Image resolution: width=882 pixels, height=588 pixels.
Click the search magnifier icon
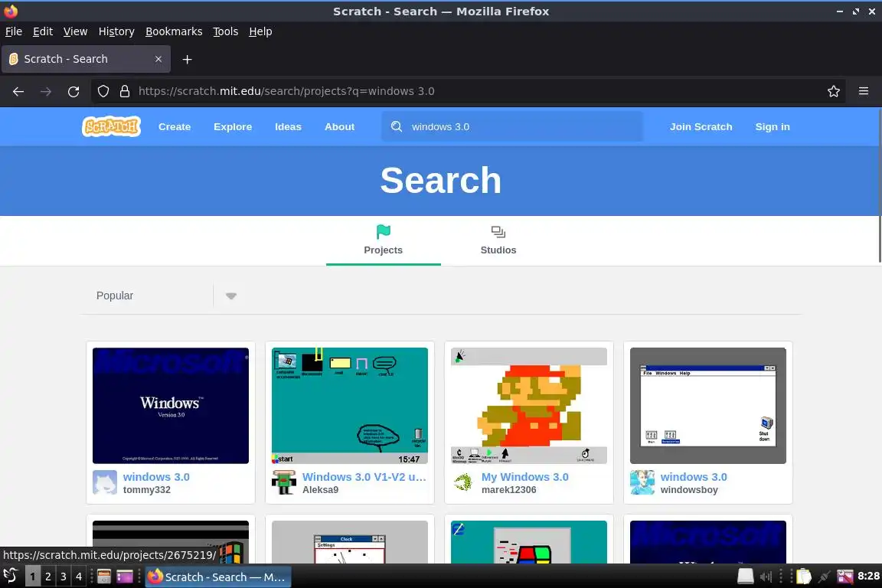(x=397, y=126)
